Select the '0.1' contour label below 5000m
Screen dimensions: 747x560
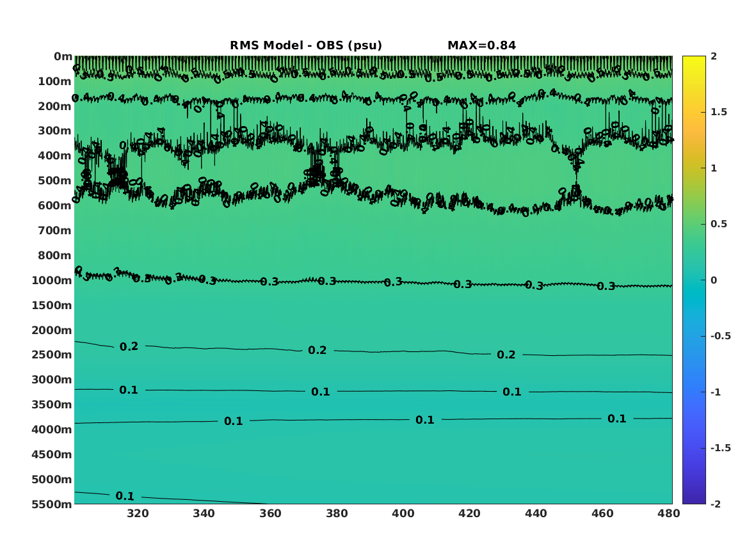(125, 496)
